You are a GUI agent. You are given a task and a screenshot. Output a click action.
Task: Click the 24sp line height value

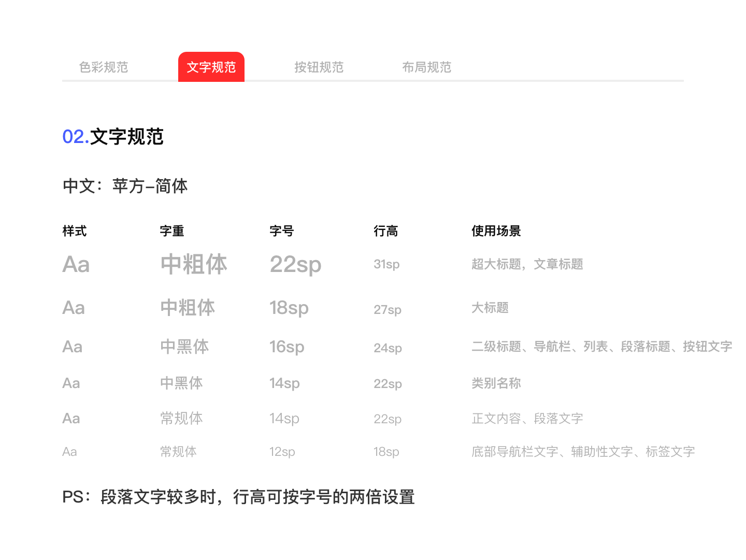click(x=388, y=348)
